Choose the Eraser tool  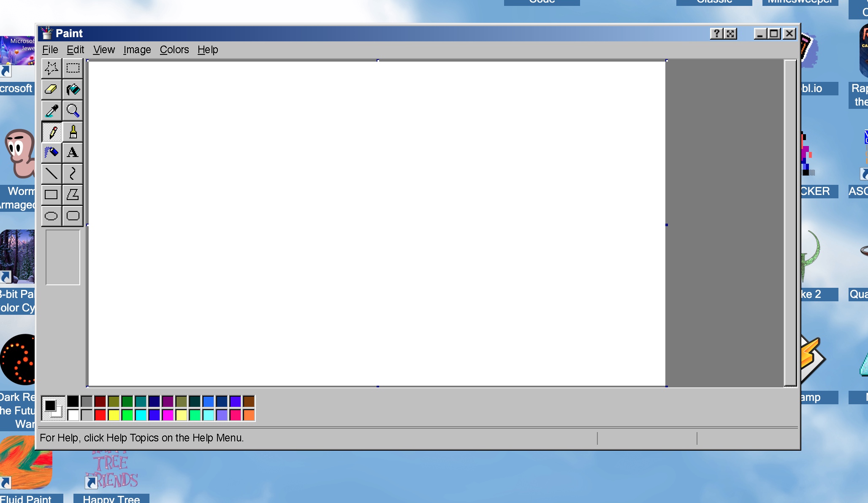click(x=52, y=89)
